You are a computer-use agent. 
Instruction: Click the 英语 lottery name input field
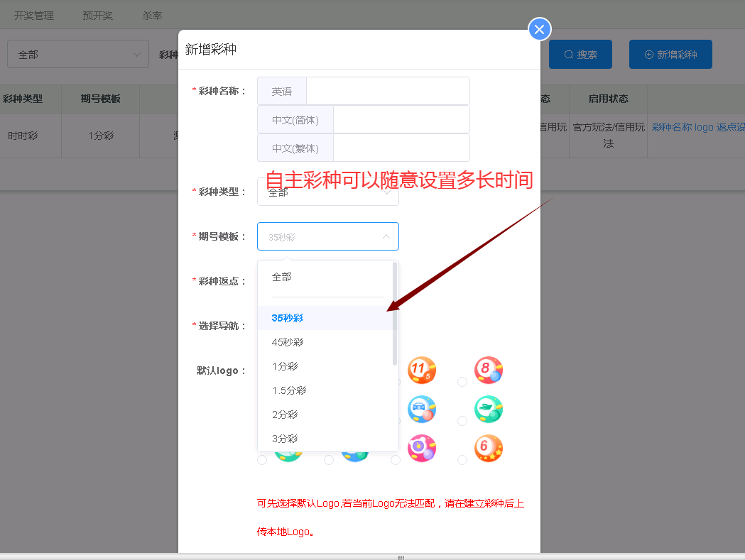coord(387,91)
